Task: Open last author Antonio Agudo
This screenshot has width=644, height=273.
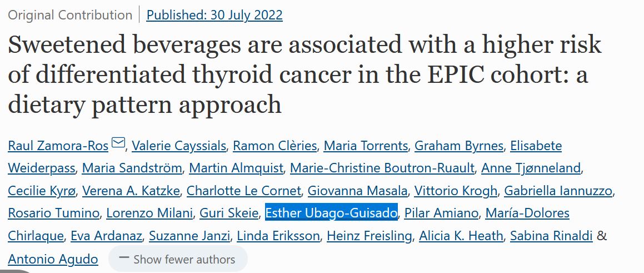Action: click(x=53, y=259)
